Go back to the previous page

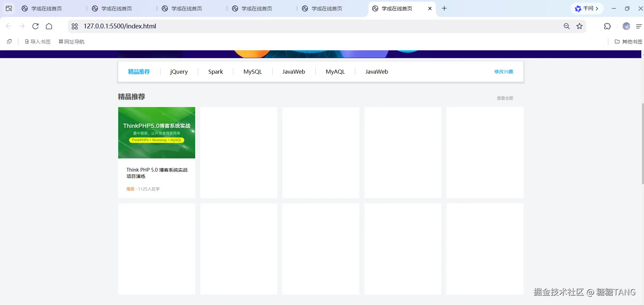pos(9,26)
